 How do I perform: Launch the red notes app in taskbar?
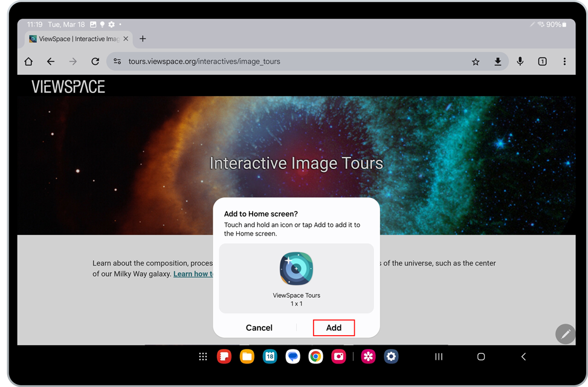pyautogui.click(x=224, y=357)
